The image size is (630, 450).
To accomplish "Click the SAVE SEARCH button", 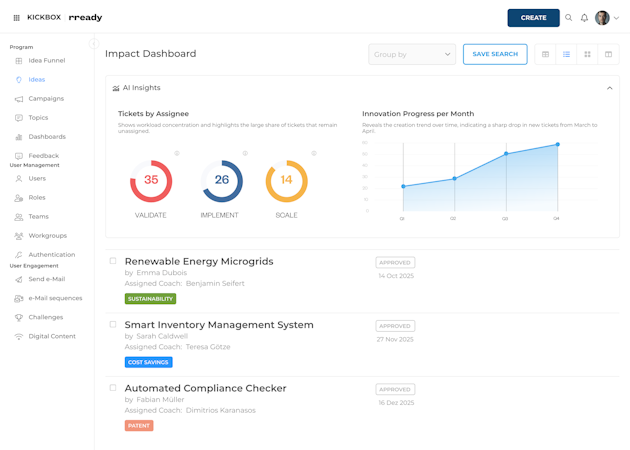I will pos(495,54).
